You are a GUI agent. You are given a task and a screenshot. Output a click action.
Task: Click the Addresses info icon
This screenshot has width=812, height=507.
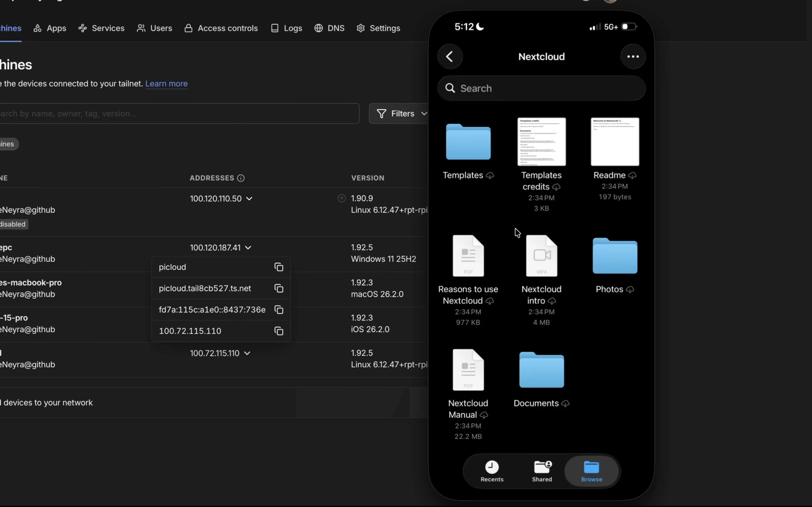[241, 178]
